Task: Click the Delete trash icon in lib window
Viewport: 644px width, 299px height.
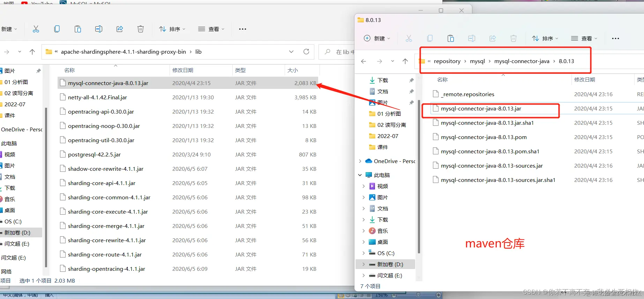Action: [x=141, y=29]
